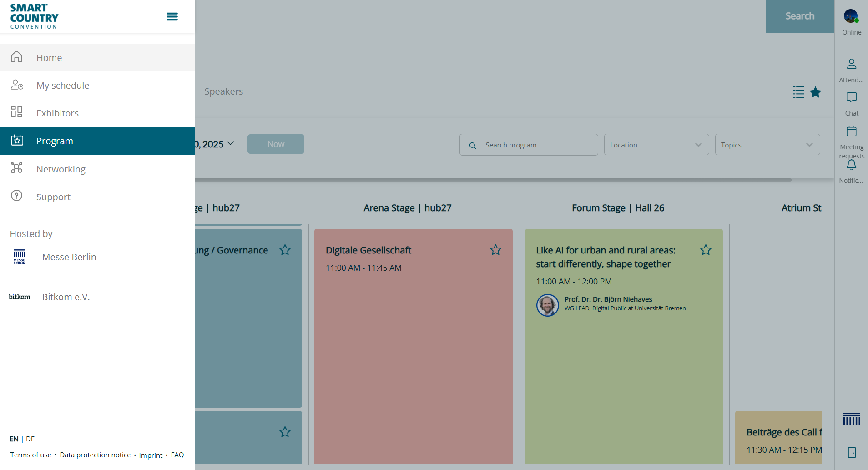This screenshot has width=868, height=470.
Task: Click the Search button in the header
Action: 800,16
